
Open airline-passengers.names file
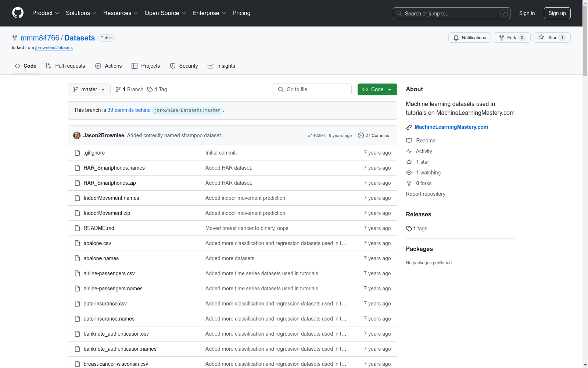pyautogui.click(x=113, y=289)
